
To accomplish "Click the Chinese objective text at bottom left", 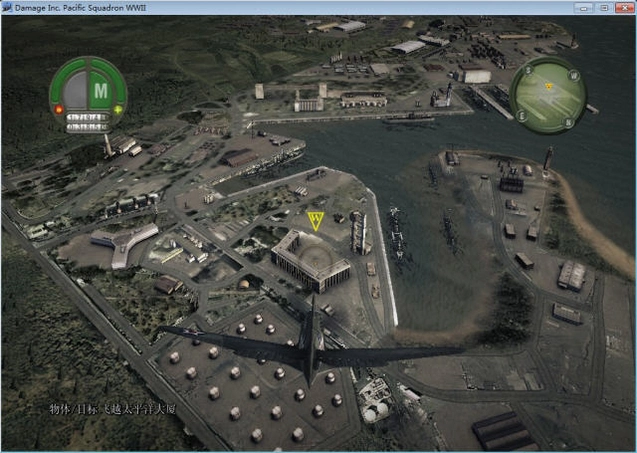I will click(113, 409).
